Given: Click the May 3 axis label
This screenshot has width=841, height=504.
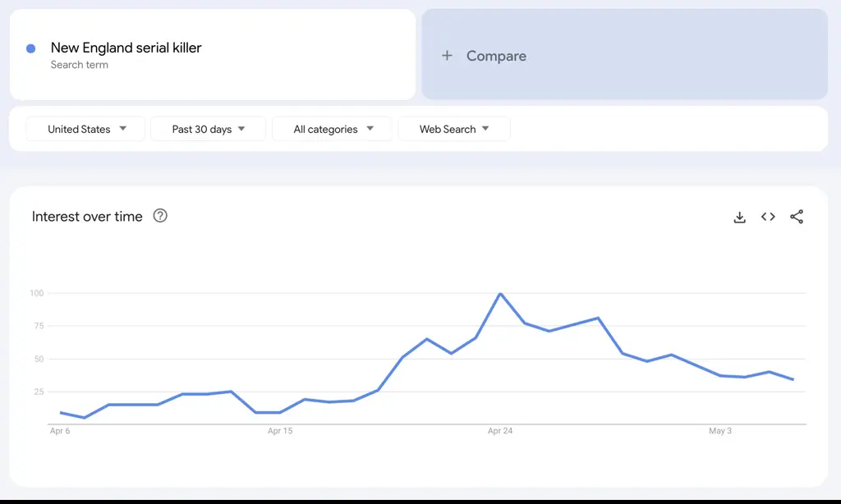Looking at the screenshot, I should coord(720,431).
